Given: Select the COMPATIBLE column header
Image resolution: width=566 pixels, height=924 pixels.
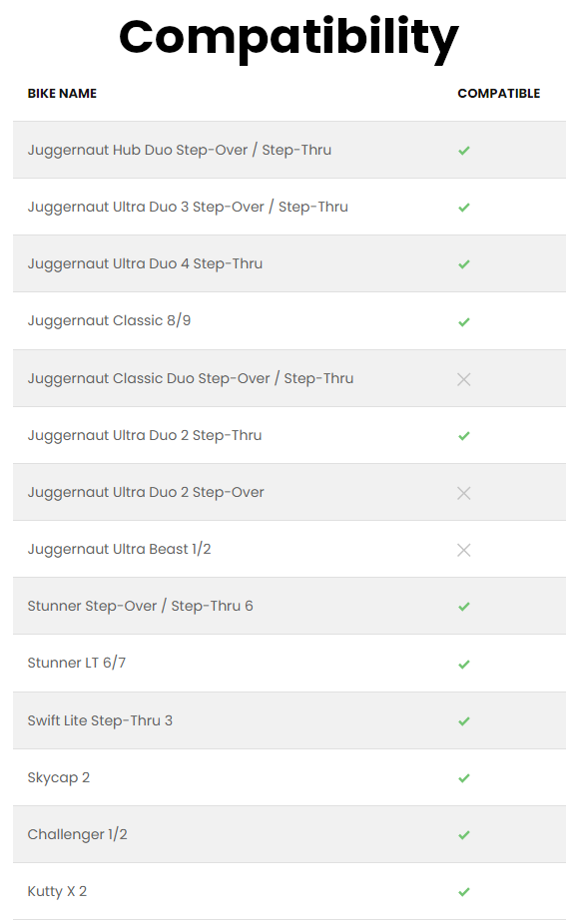Looking at the screenshot, I should (x=499, y=93).
